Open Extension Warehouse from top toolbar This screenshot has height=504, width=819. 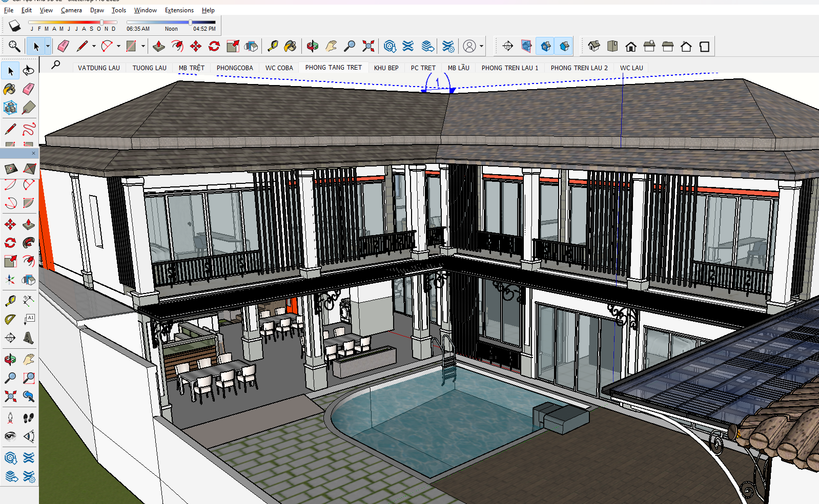[408, 46]
